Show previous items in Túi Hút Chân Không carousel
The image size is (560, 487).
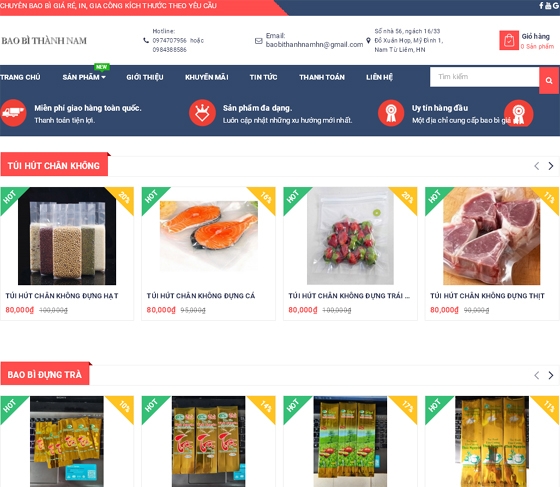point(536,166)
